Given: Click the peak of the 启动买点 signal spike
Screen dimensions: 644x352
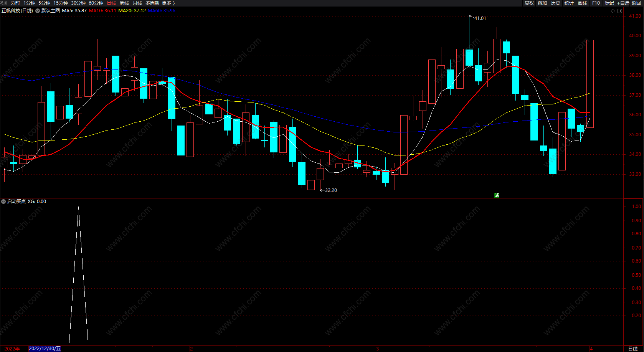Looking at the screenshot, I should pyautogui.click(x=79, y=207).
